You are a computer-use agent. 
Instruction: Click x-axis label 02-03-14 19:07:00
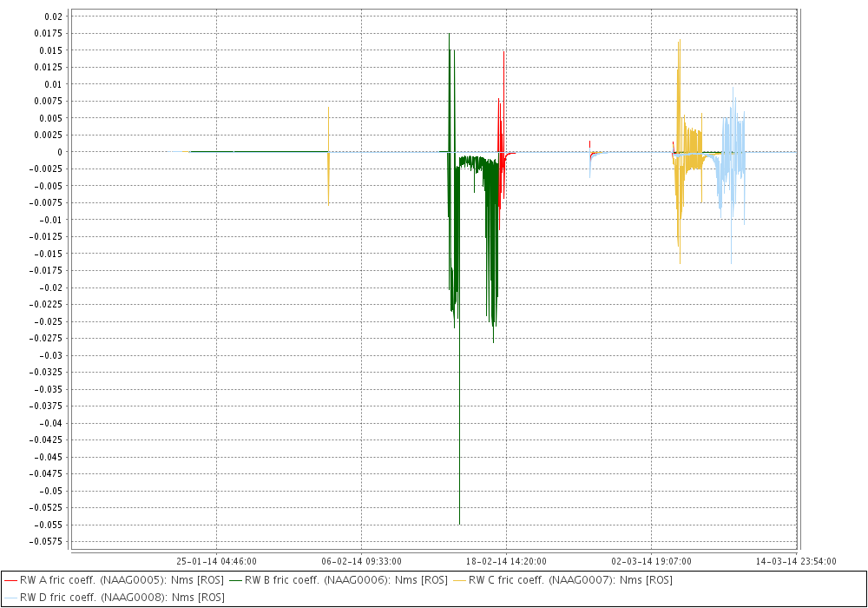[x=651, y=561]
